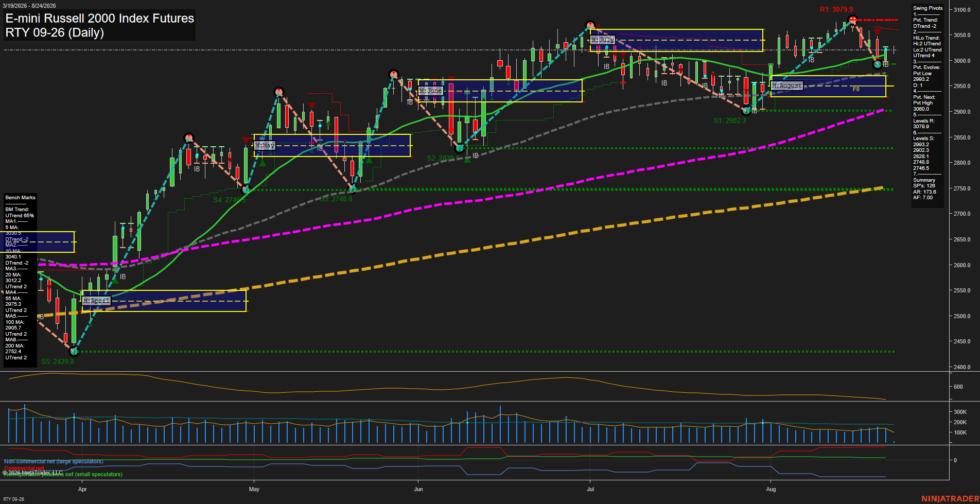Click the M:July monthly range label
980x504 pixels.
(603, 40)
